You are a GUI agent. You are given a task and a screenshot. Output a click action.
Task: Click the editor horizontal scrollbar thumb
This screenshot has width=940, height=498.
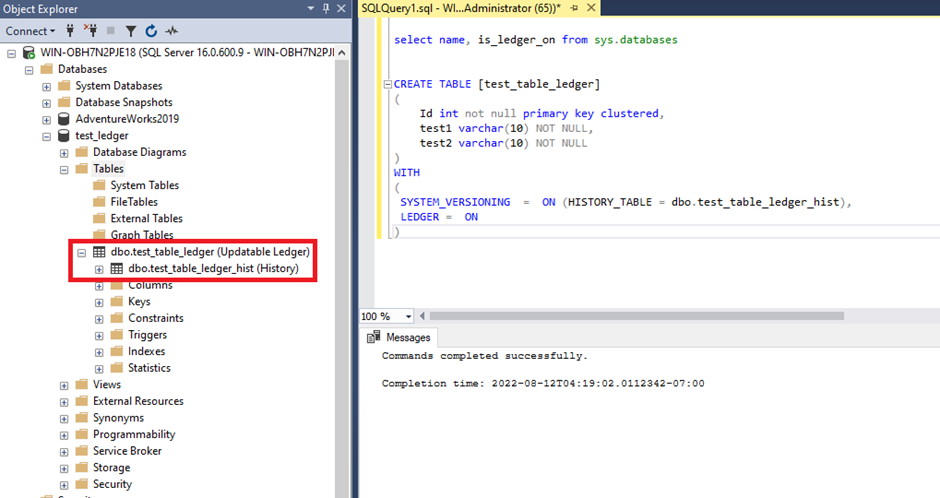[x=637, y=316]
